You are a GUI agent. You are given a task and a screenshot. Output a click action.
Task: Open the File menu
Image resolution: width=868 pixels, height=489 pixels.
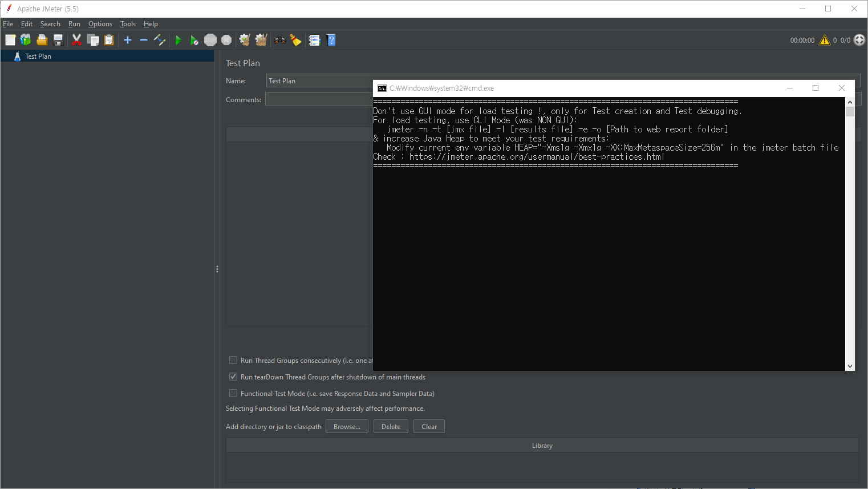pos(8,24)
